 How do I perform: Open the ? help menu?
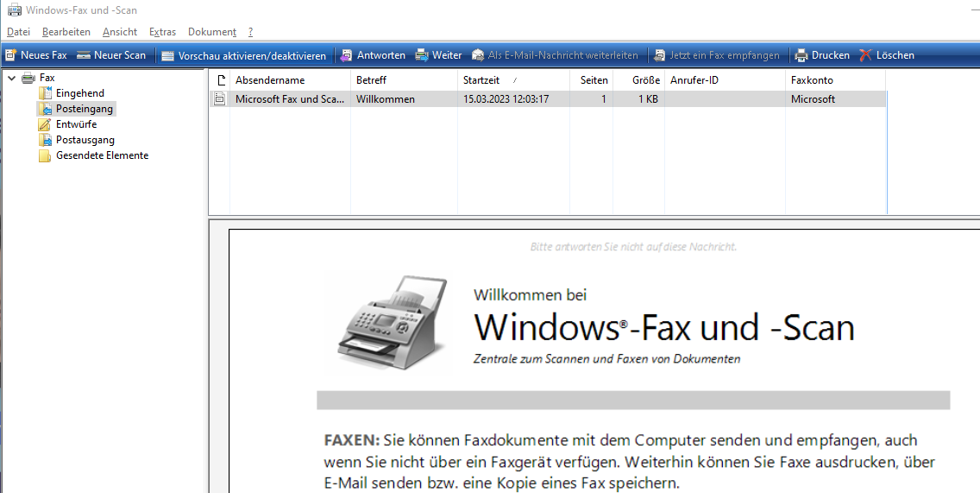[251, 32]
